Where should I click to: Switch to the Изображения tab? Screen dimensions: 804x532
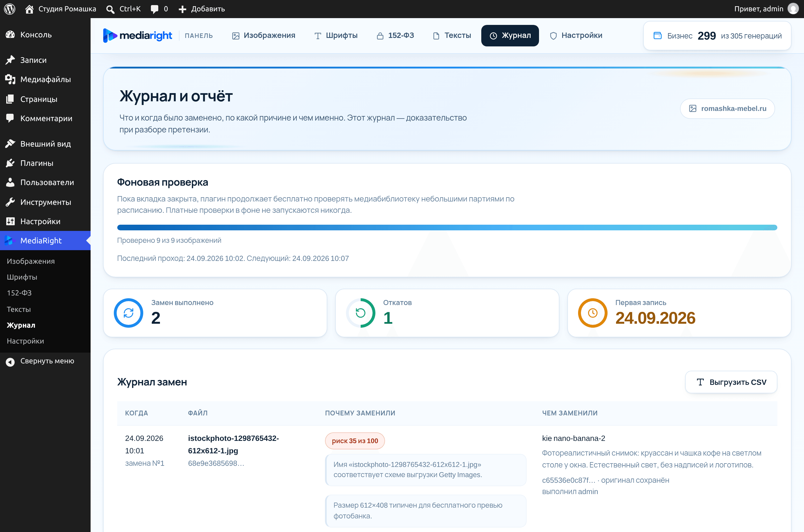(263, 35)
